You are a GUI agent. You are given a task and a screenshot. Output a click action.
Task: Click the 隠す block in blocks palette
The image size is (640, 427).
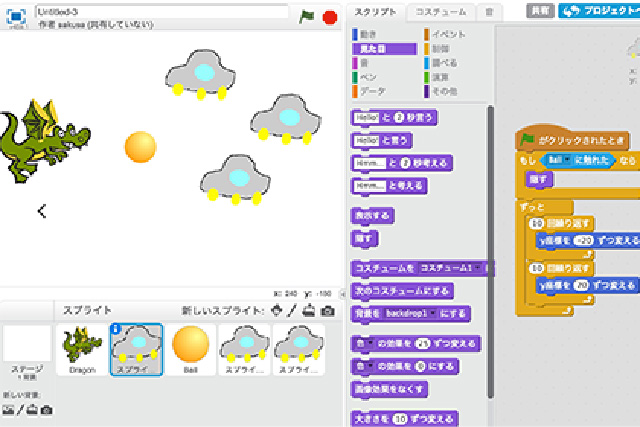click(x=364, y=238)
